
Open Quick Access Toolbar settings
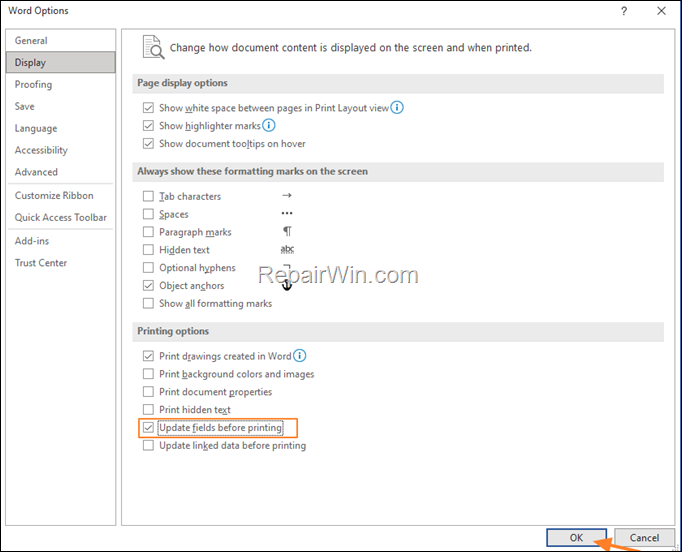[x=61, y=217]
